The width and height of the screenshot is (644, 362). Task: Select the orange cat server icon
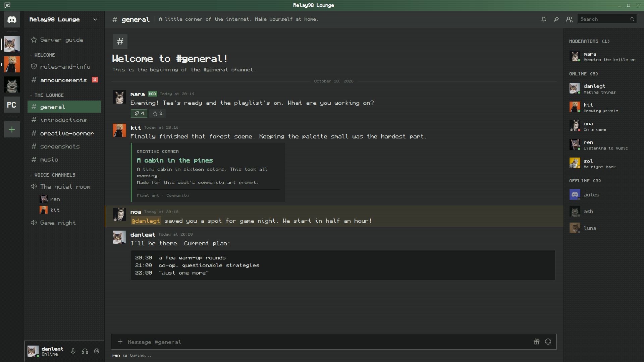point(12,64)
